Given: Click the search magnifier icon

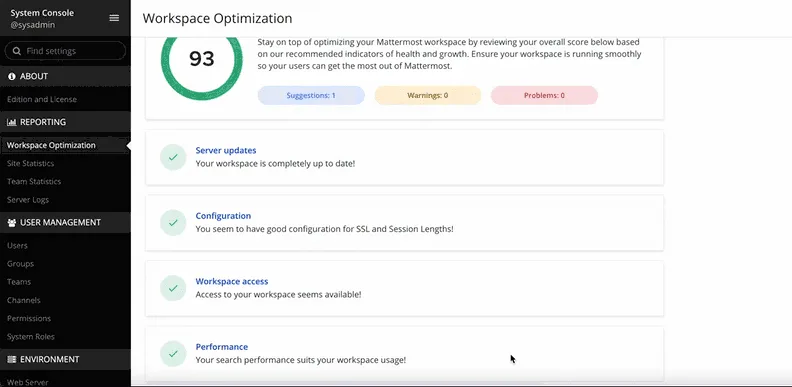Looking at the screenshot, I should (x=17, y=51).
